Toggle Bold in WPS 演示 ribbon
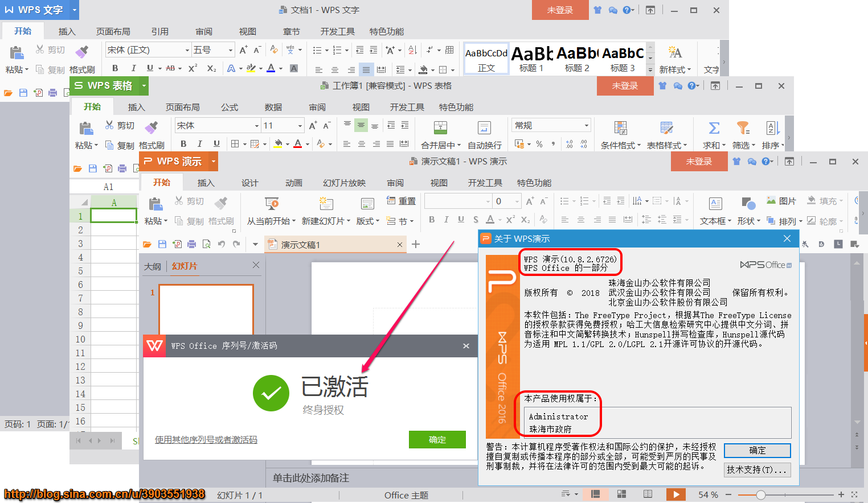This screenshot has height=503, width=868. click(432, 219)
